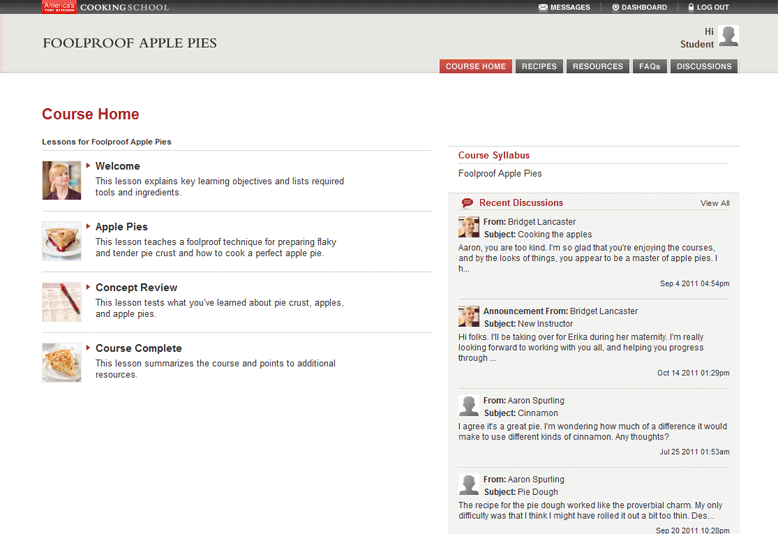Click the Cooking School header text
Image resolution: width=778 pixels, height=534 pixels.
(125, 7)
